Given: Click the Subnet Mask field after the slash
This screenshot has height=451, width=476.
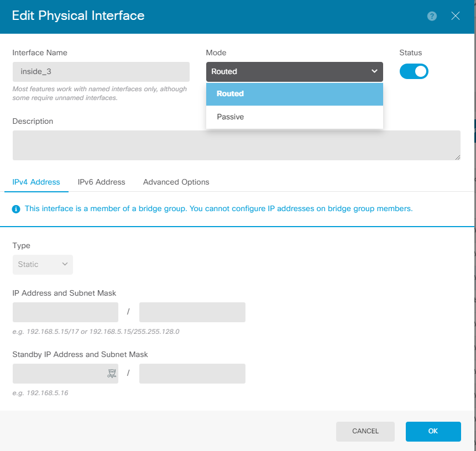Looking at the screenshot, I should [x=192, y=312].
